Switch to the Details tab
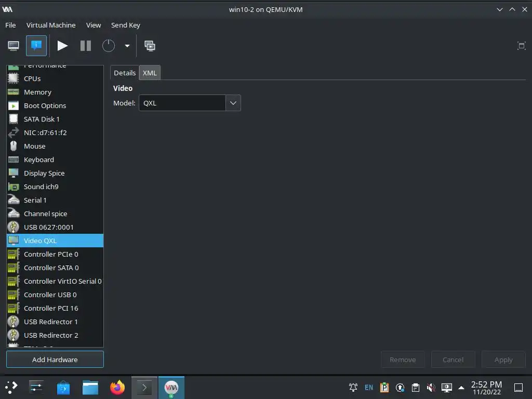The height and width of the screenshot is (399, 532). tap(125, 73)
